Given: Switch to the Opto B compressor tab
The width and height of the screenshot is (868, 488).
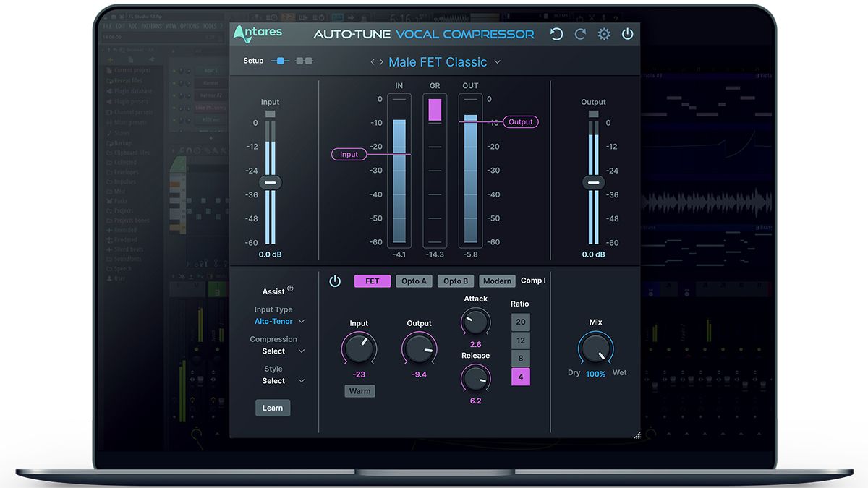Looking at the screenshot, I should click(456, 281).
